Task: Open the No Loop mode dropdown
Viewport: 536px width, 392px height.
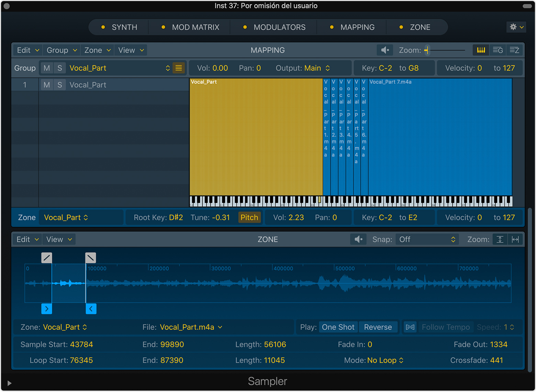Action: point(385,360)
